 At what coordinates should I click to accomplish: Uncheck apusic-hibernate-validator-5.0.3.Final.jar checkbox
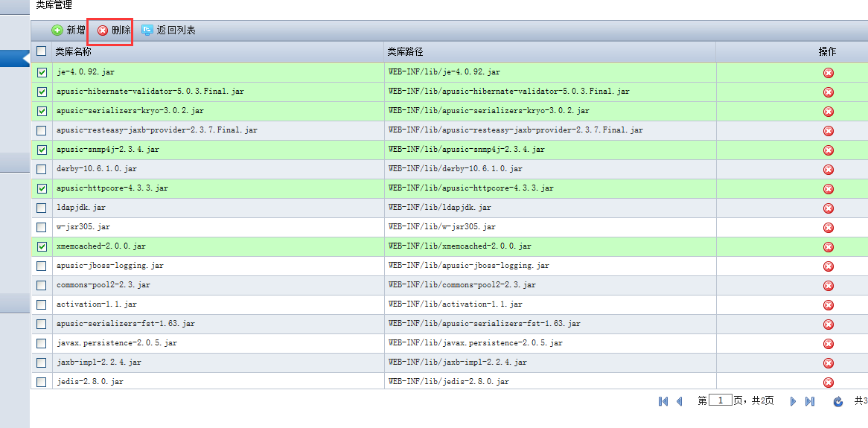[x=42, y=92]
